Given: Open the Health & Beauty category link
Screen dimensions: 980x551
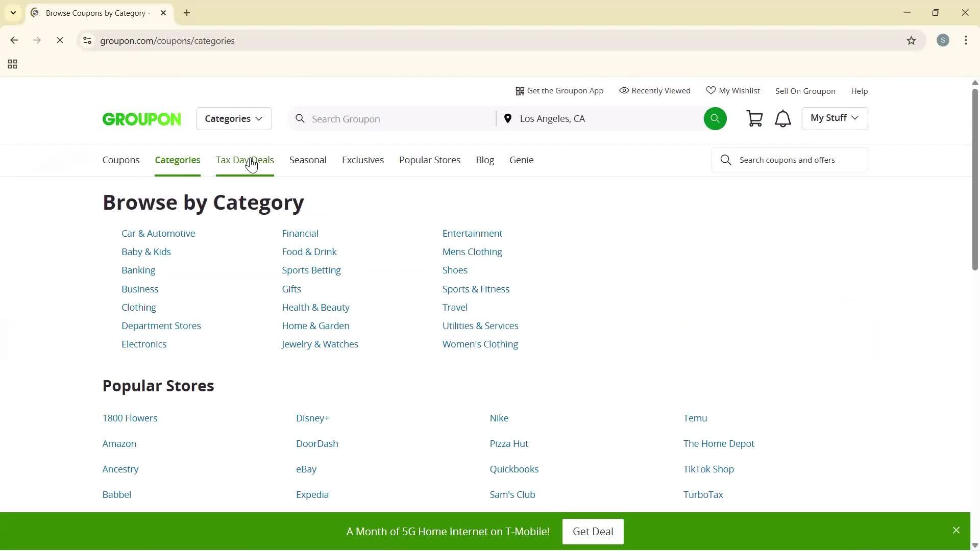Looking at the screenshot, I should [315, 307].
